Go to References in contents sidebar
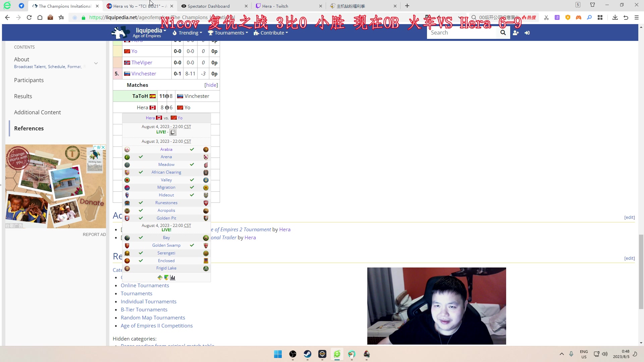The image size is (644, 362). tap(29, 128)
